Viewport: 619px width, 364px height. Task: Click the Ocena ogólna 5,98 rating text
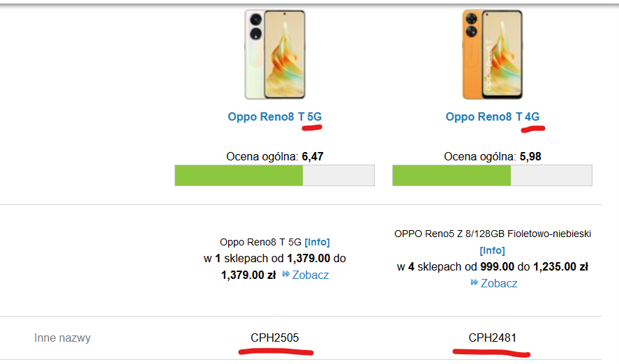(x=492, y=157)
